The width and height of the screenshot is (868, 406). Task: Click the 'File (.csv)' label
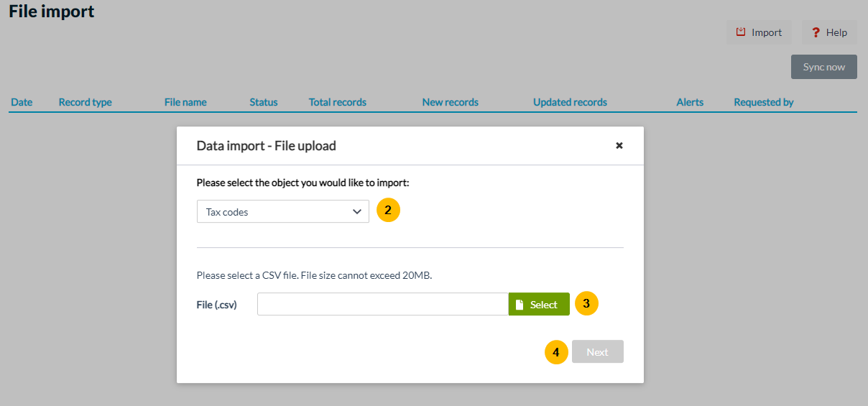(216, 305)
